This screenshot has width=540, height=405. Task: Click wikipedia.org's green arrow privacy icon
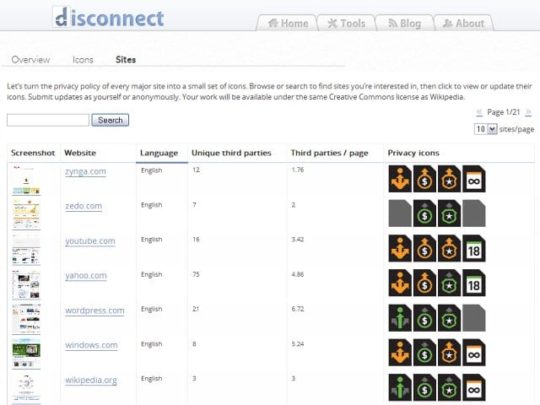coord(400,387)
